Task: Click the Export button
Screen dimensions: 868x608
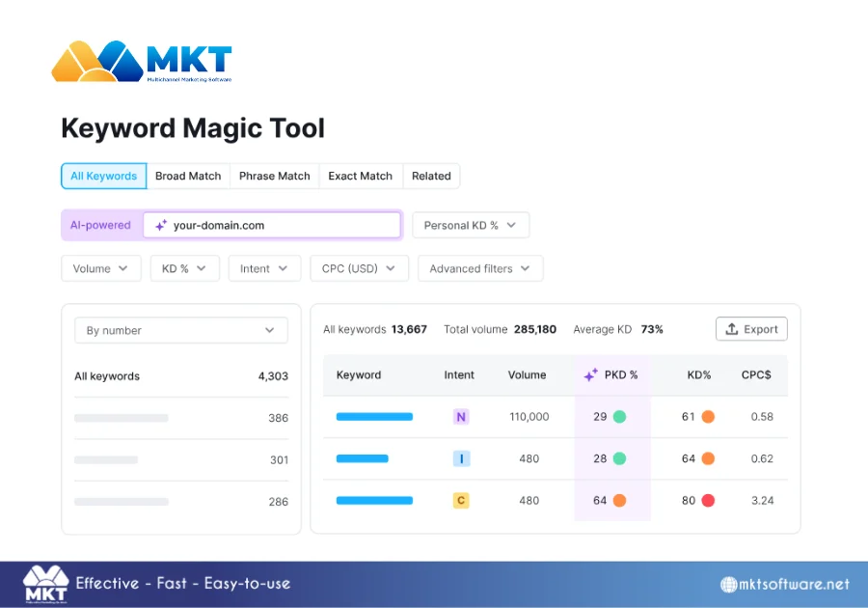Action: 751,329
